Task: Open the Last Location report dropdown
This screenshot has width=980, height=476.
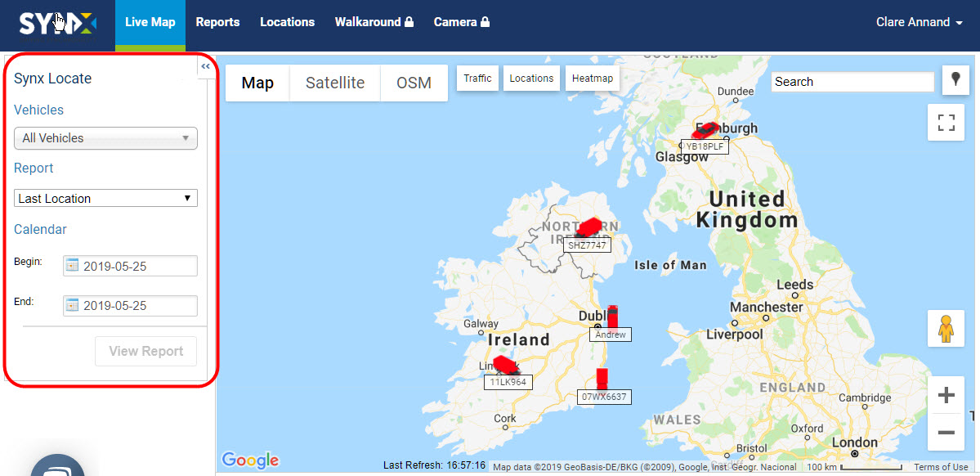Action: tap(105, 198)
